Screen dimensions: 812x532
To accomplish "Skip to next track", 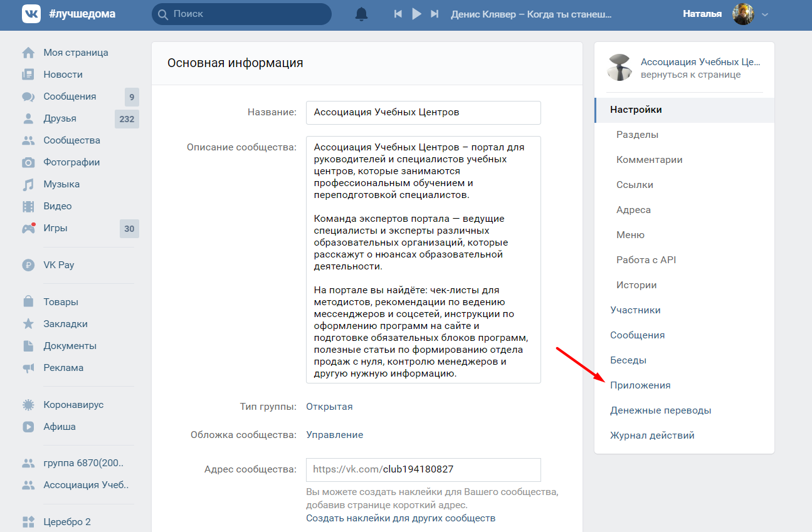I will coord(434,14).
